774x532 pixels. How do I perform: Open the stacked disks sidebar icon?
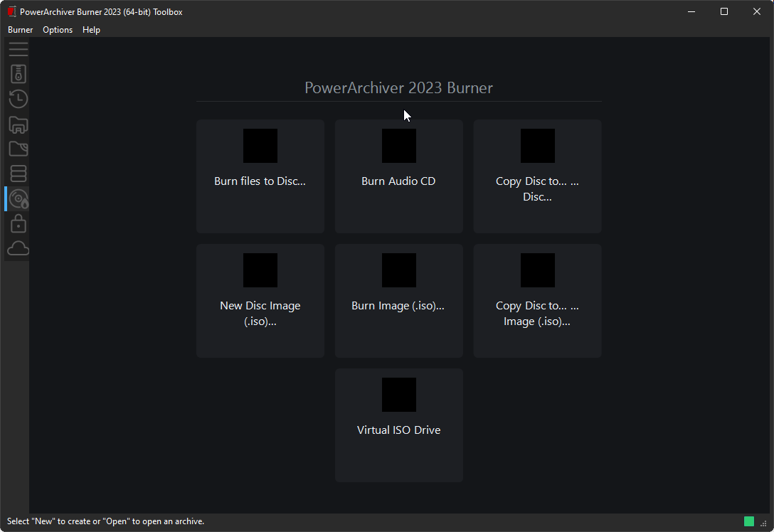click(x=18, y=174)
